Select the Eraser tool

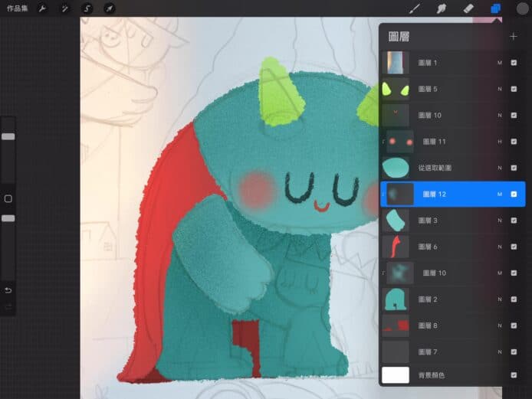pyautogui.click(x=468, y=9)
